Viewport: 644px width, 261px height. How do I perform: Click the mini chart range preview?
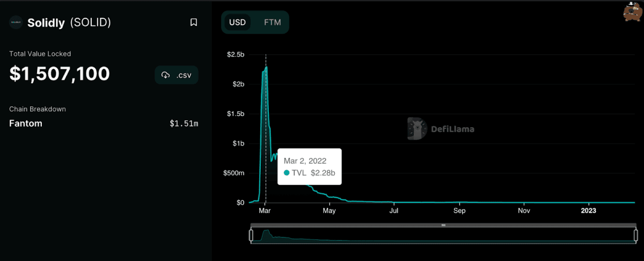coord(443,235)
